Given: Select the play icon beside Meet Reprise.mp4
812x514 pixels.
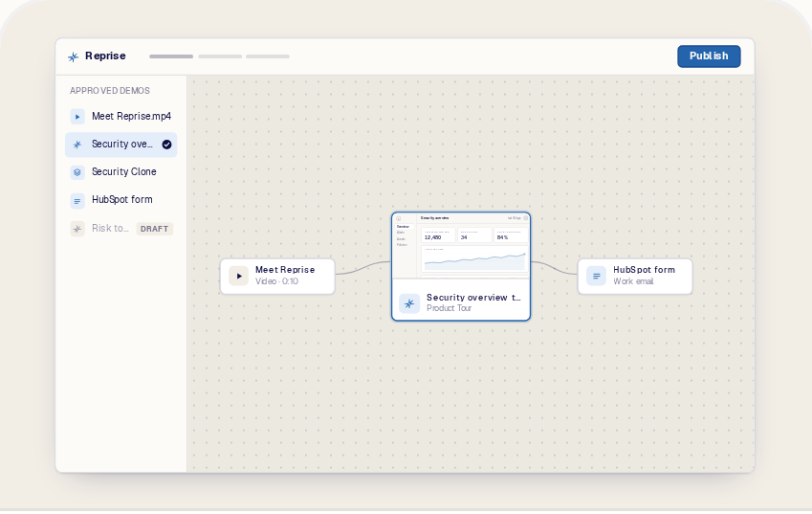Looking at the screenshot, I should coord(77,117).
